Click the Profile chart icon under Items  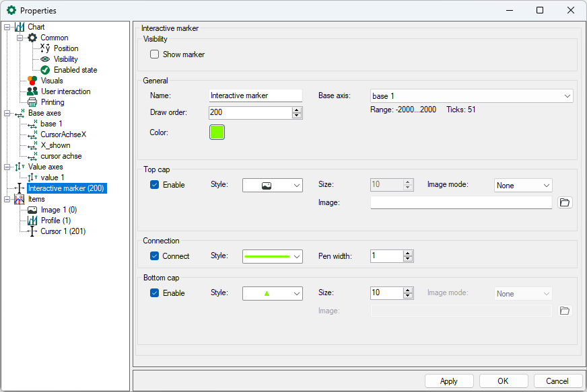[x=32, y=221]
